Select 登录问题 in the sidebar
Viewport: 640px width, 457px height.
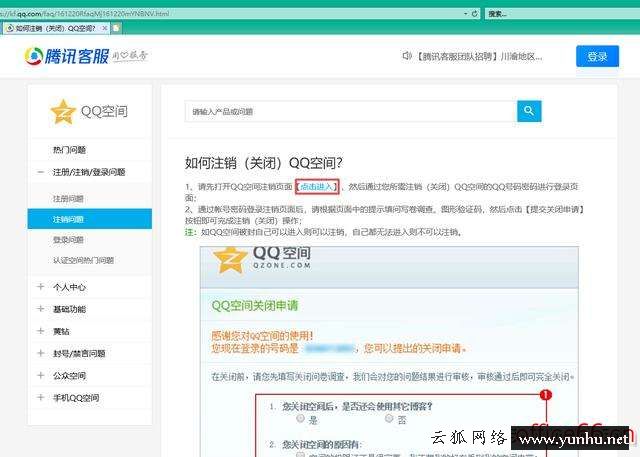[68, 240]
